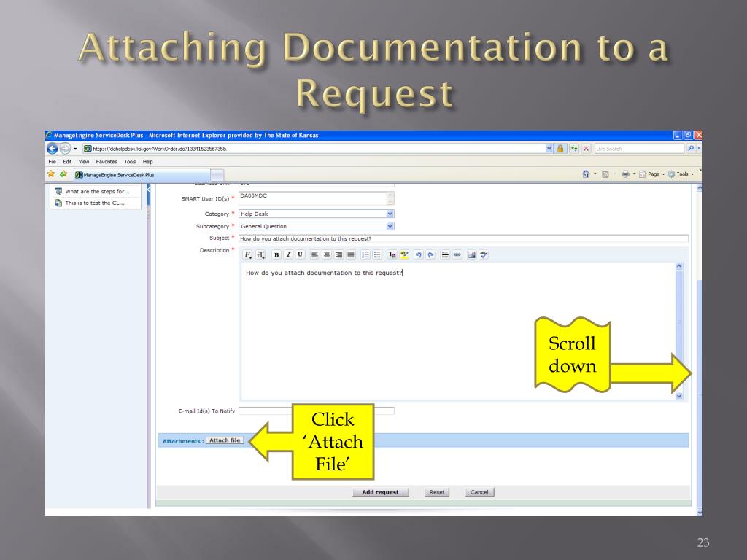Insert a hyperlink in Description
The height and width of the screenshot is (560, 747).
[x=457, y=254]
